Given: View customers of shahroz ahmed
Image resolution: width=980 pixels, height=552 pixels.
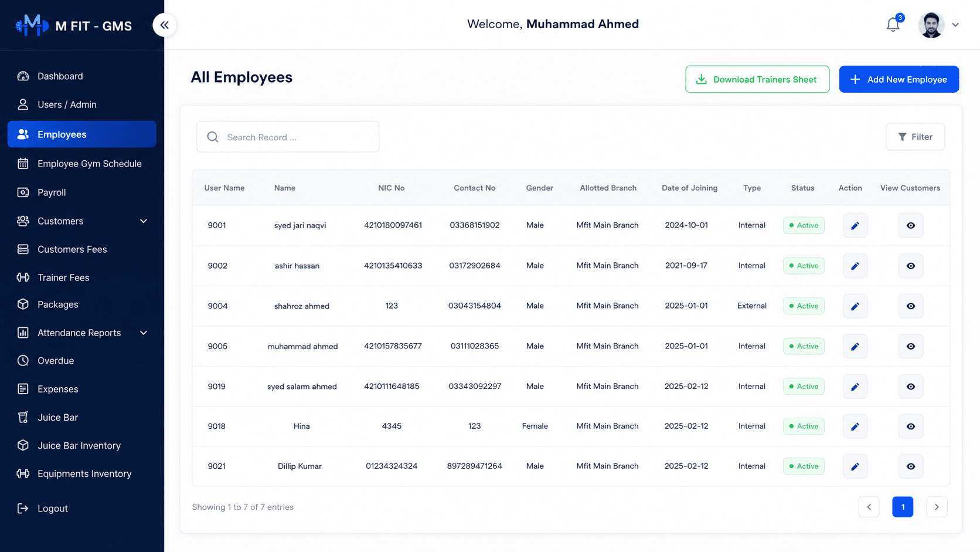Looking at the screenshot, I should coord(911,306).
